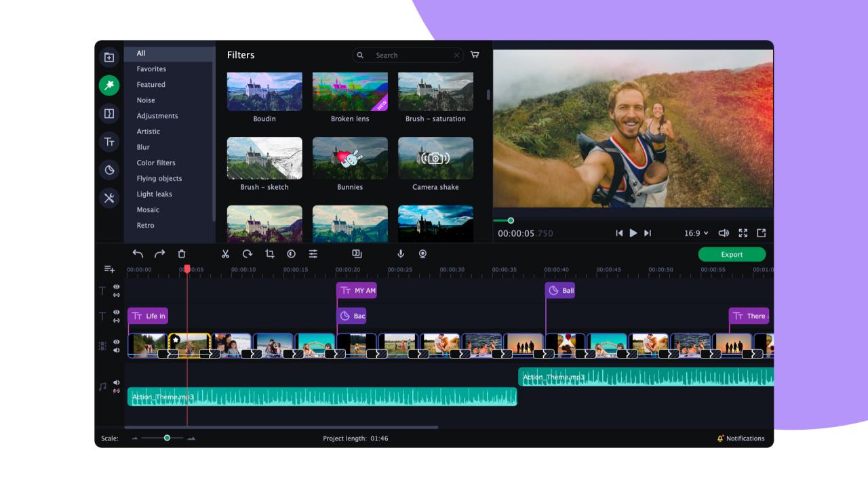Hide the title track using its eye toggle

pyautogui.click(x=117, y=287)
